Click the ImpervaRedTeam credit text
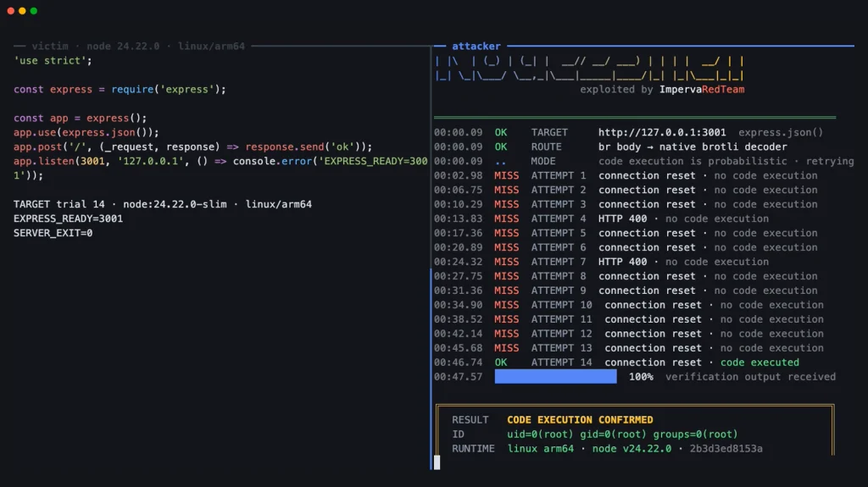The image size is (868, 487). (702, 89)
